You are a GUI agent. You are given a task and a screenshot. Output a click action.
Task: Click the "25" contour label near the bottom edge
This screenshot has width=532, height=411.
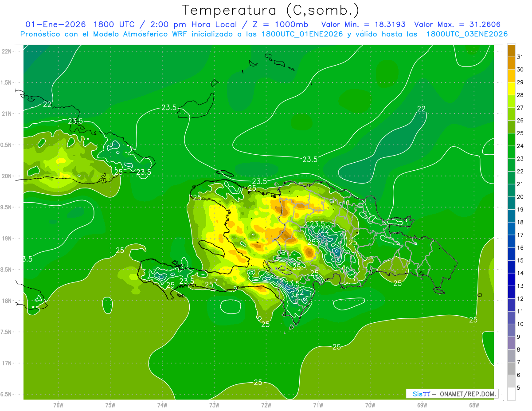[258, 382]
